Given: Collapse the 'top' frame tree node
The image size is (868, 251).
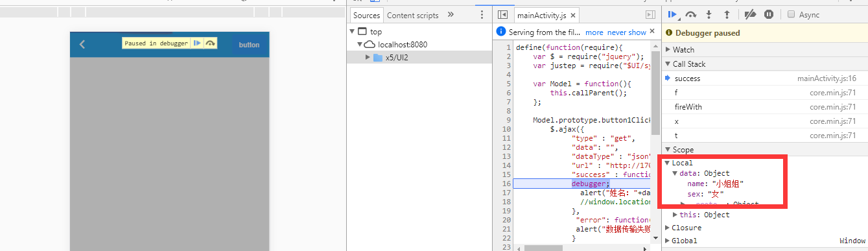Looking at the screenshot, I should click(x=352, y=31).
